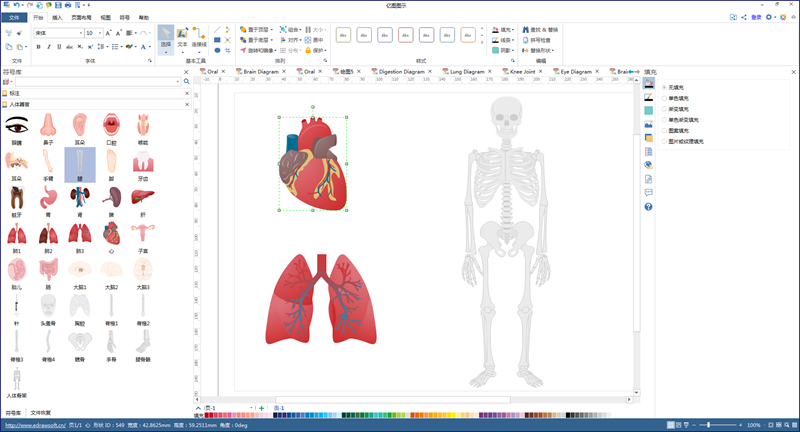Switch to the 视图 View ribbon tab
The height and width of the screenshot is (432, 800).
106,17
